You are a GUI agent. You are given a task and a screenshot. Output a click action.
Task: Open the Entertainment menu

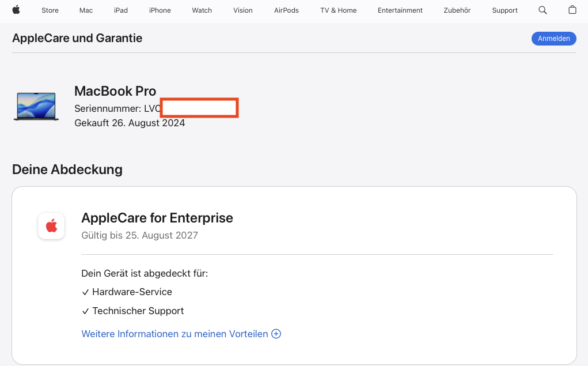400,10
